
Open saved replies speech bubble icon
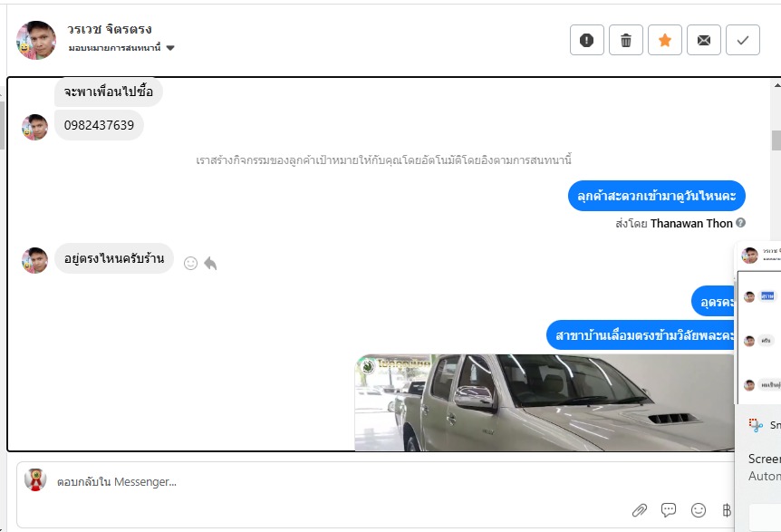coord(669,510)
